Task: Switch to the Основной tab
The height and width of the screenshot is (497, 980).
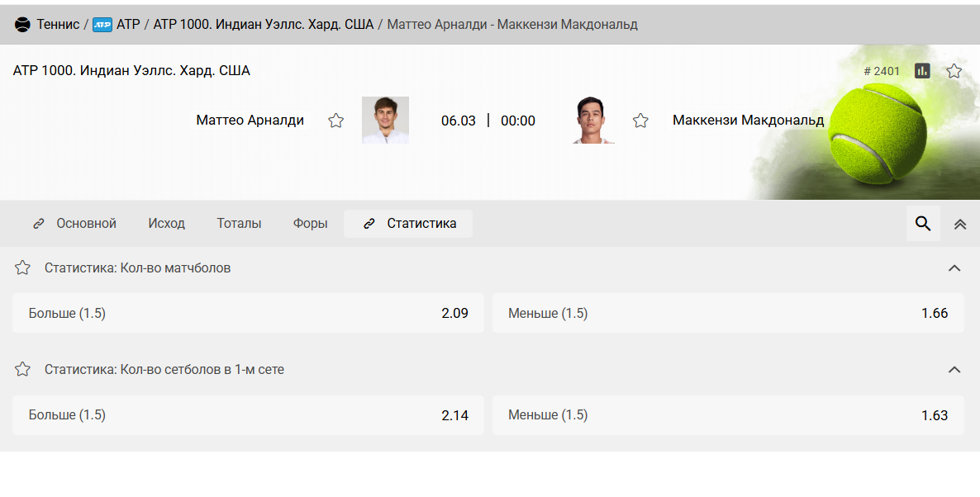Action: [x=74, y=224]
